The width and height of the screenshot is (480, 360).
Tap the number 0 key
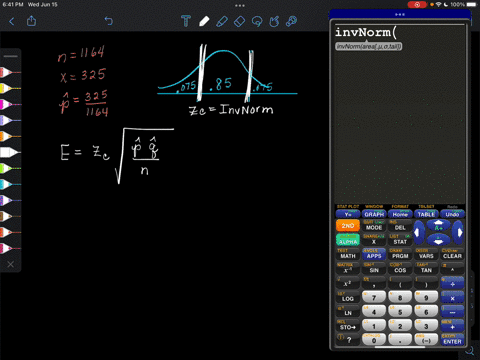tap(374, 340)
